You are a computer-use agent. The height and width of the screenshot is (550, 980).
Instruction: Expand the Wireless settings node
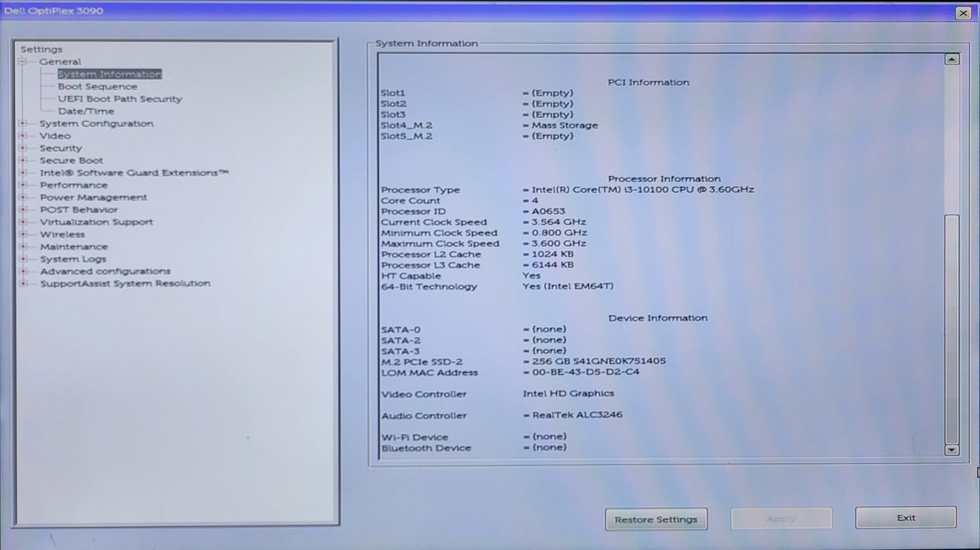pyautogui.click(x=23, y=234)
